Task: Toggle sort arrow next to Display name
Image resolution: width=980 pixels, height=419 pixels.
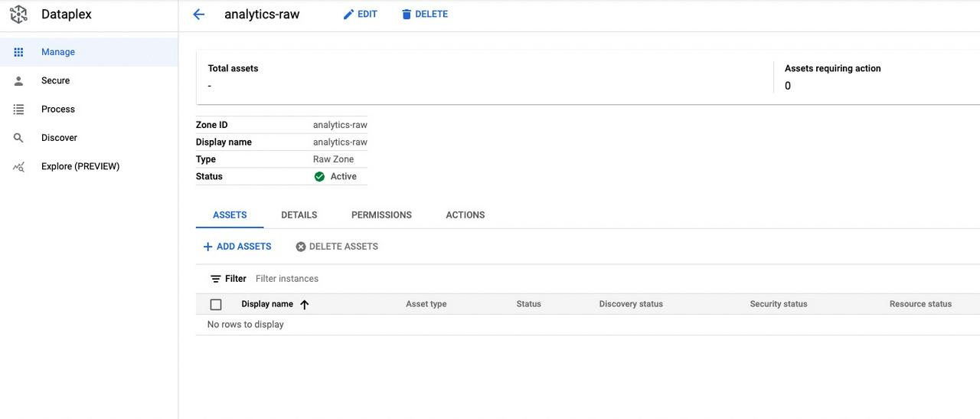Action: pos(305,304)
